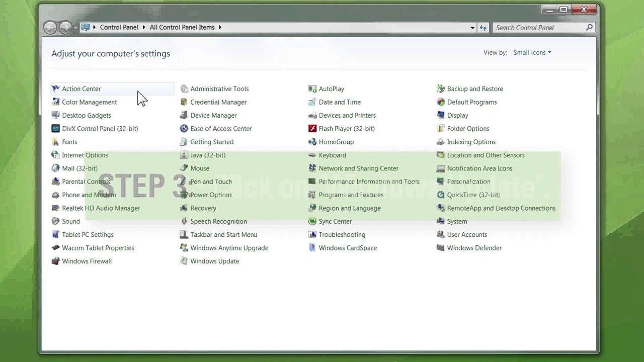Click the Backup and Restore icon

[441, 89]
